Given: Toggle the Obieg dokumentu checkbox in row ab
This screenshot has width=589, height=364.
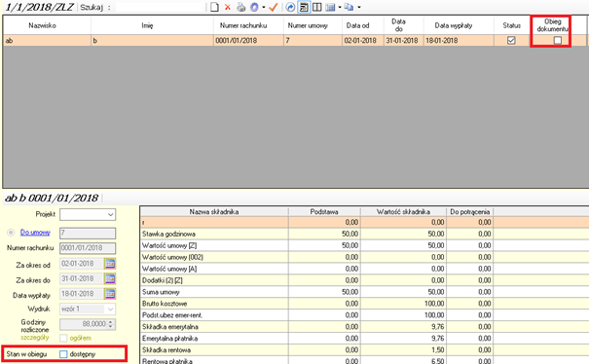Looking at the screenshot, I should (x=558, y=40).
